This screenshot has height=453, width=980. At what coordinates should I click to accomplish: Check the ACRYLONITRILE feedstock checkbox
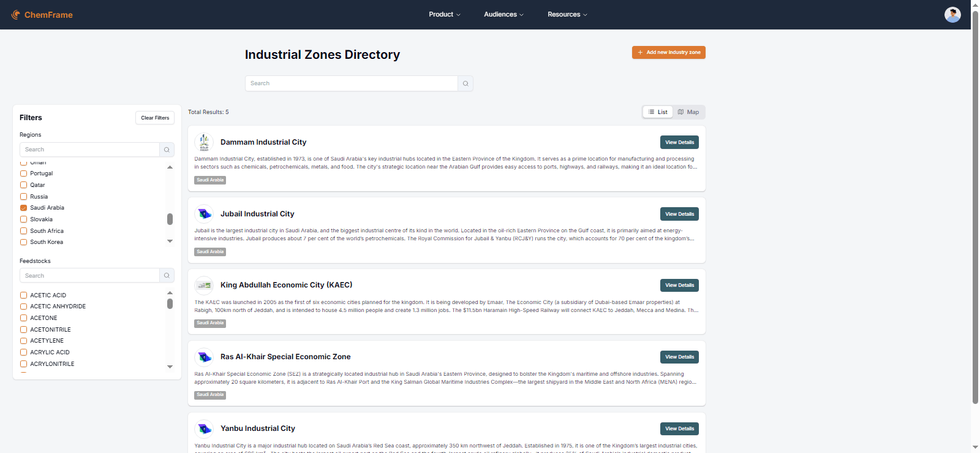click(x=23, y=364)
